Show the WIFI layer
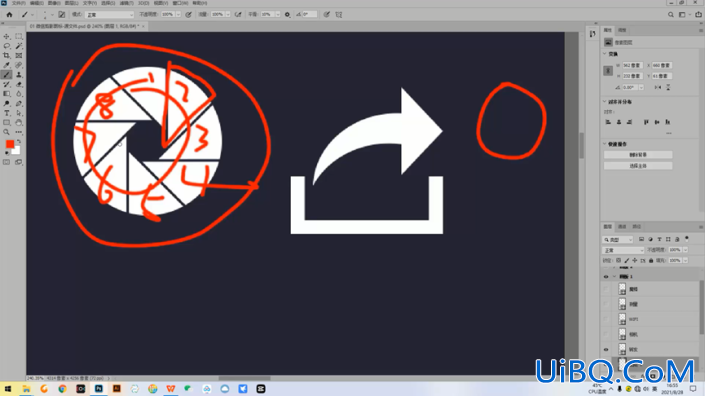Screen dimensions: 705x396 606,319
